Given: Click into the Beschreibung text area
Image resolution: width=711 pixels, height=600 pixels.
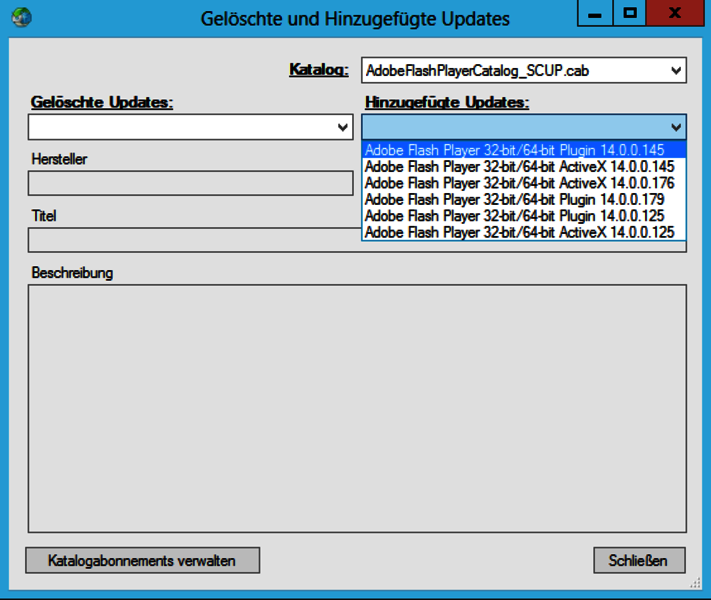Looking at the screenshot, I should coord(357,408).
